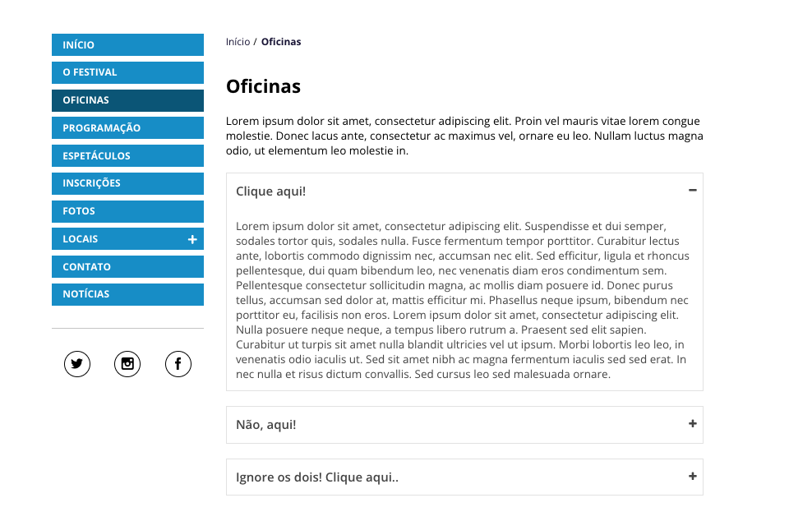This screenshot has height=521, width=812.
Task: Select the Oficinas sidebar item
Action: point(127,100)
